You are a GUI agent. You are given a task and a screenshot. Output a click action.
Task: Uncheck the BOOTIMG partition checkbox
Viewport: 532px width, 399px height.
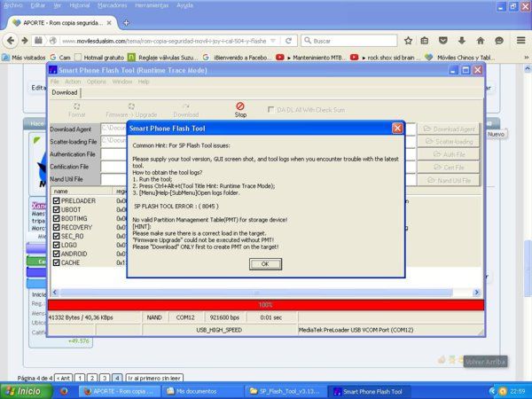(x=57, y=218)
